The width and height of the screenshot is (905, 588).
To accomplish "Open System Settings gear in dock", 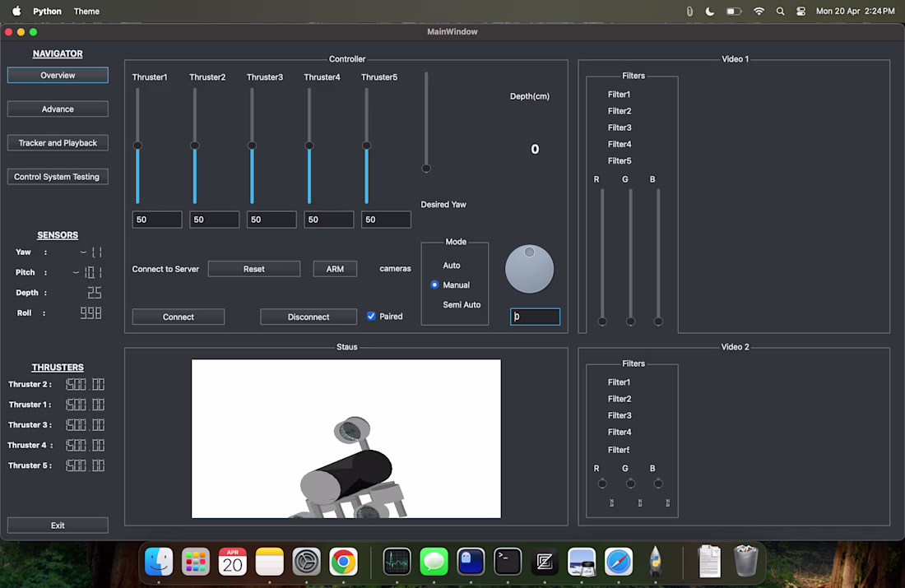I will tap(306, 562).
